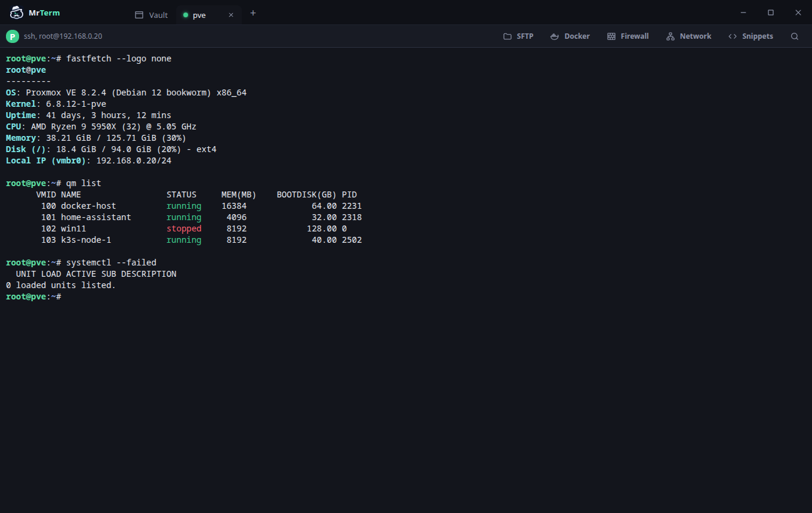Click the Disk 18.4 GiB line
This screenshot has width=812, height=513.
[x=111, y=149]
